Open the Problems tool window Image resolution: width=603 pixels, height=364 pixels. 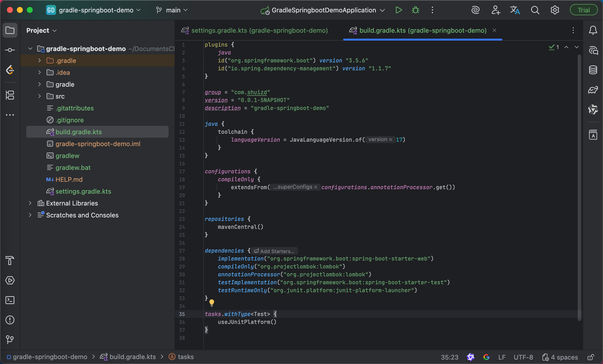[10, 320]
